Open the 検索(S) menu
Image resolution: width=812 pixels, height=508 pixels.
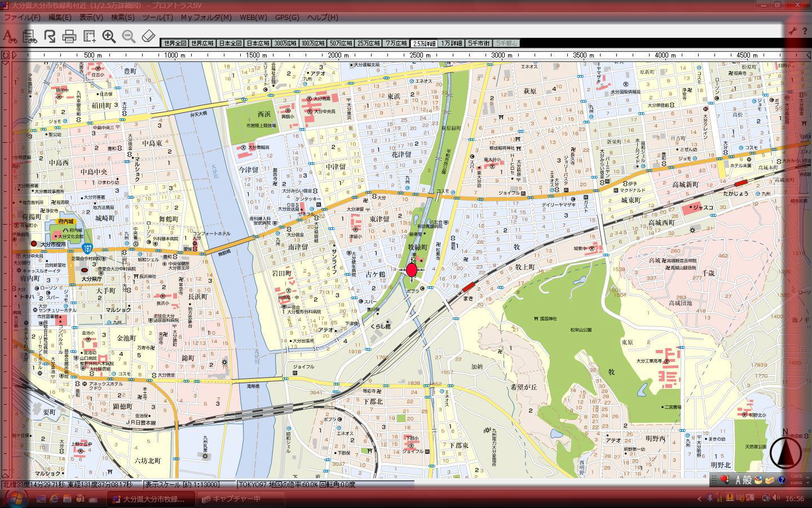[x=122, y=17]
